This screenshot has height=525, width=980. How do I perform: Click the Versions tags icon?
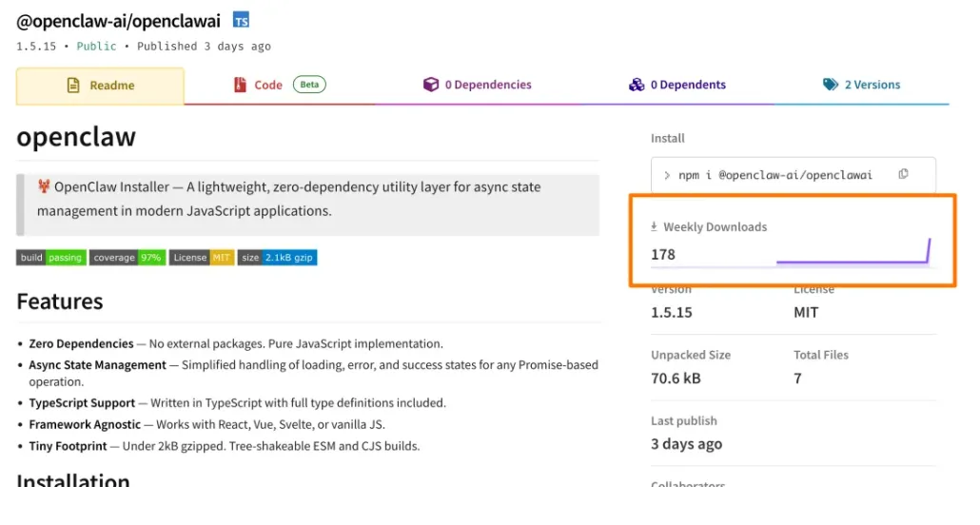831,85
